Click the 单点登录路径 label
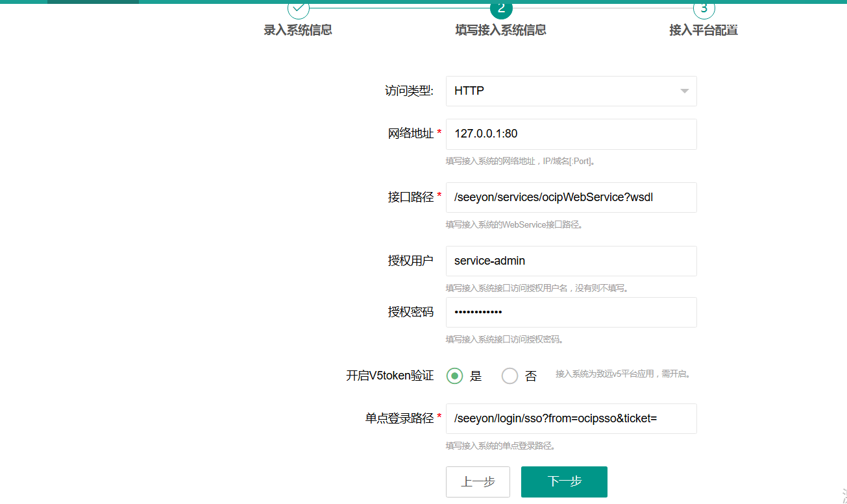This screenshot has width=847, height=504. click(399, 418)
